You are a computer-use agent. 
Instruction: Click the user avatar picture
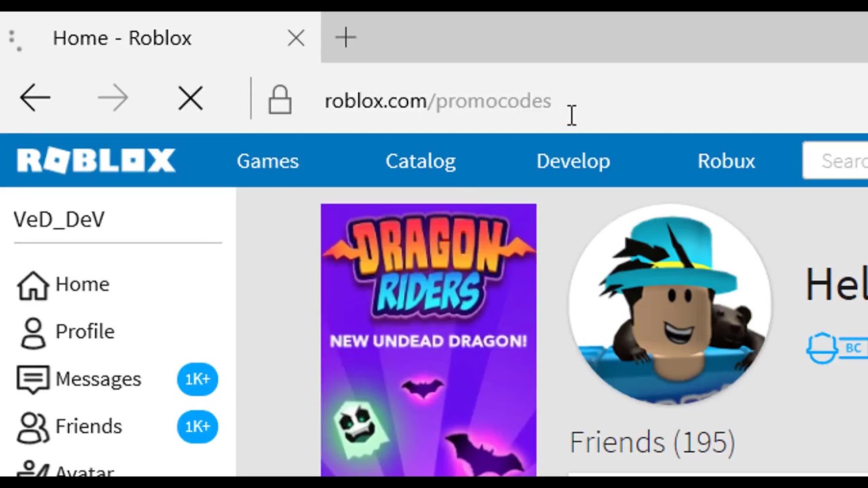[670, 304]
